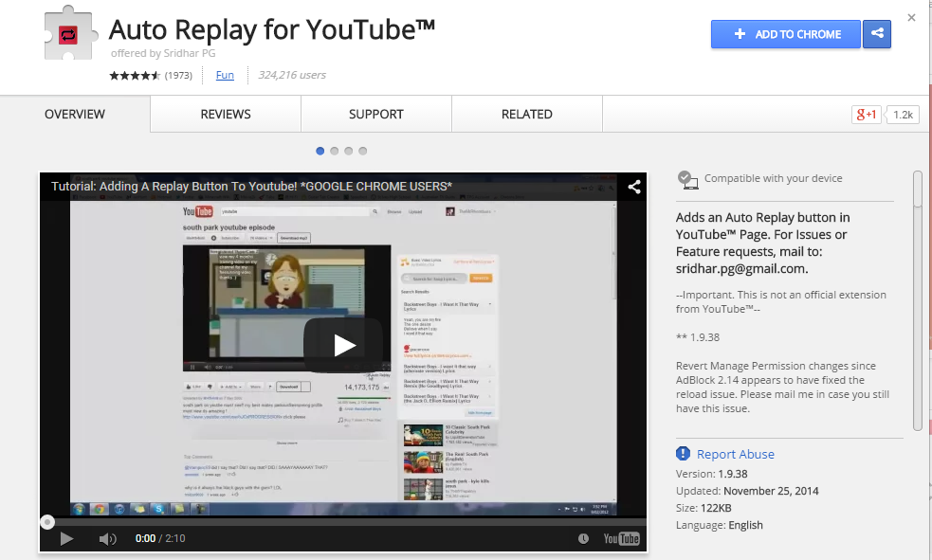This screenshot has width=932, height=560.
Task: Switch to the Related tab
Action: pos(526,114)
